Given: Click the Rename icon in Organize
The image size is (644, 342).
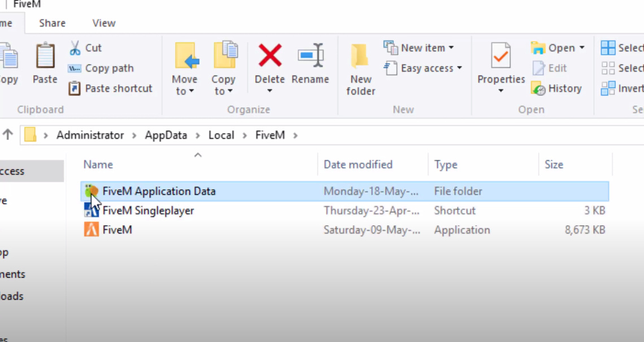Looking at the screenshot, I should pyautogui.click(x=310, y=56).
